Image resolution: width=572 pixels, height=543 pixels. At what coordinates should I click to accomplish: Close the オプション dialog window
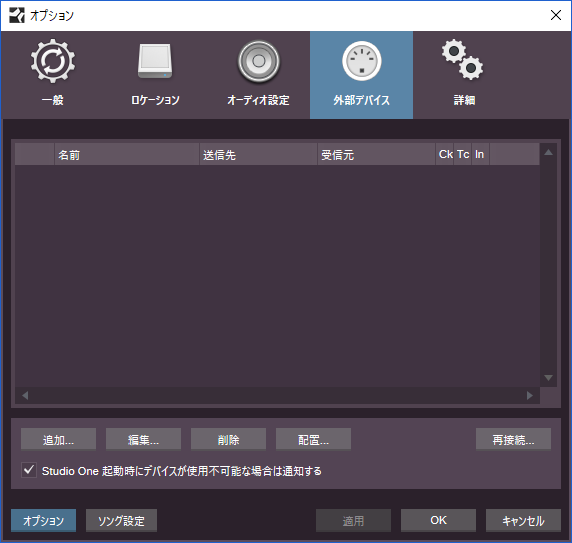coord(556,15)
